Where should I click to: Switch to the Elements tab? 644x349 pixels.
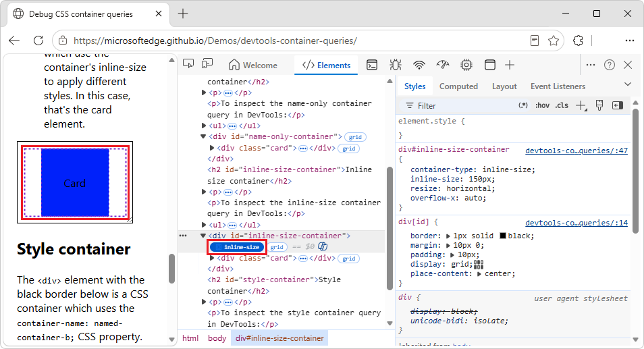click(326, 65)
